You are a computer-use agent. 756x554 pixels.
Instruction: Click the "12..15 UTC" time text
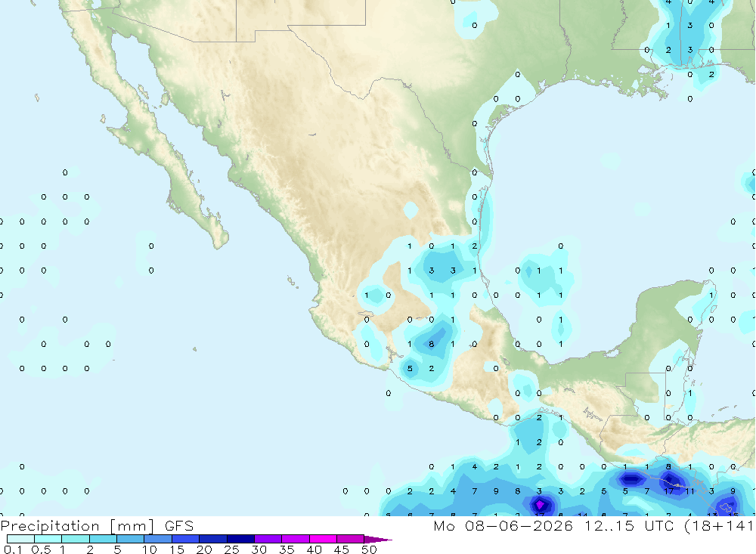click(629, 525)
